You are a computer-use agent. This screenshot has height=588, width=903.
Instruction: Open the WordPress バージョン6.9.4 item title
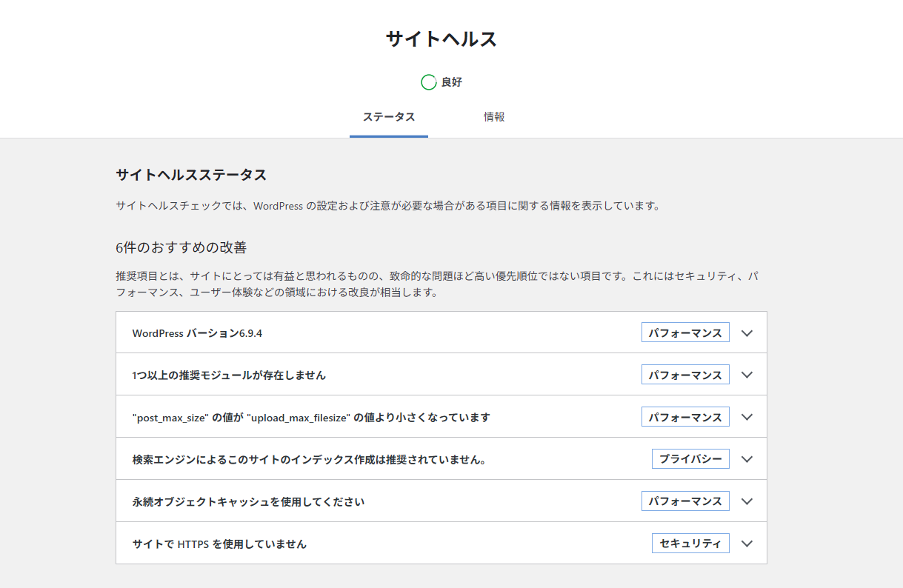point(198,333)
